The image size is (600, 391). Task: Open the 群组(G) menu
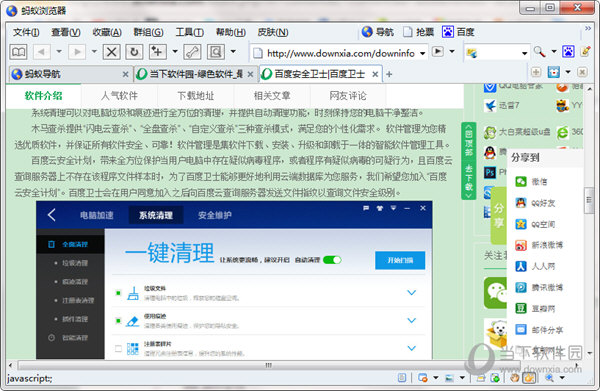[x=148, y=32]
